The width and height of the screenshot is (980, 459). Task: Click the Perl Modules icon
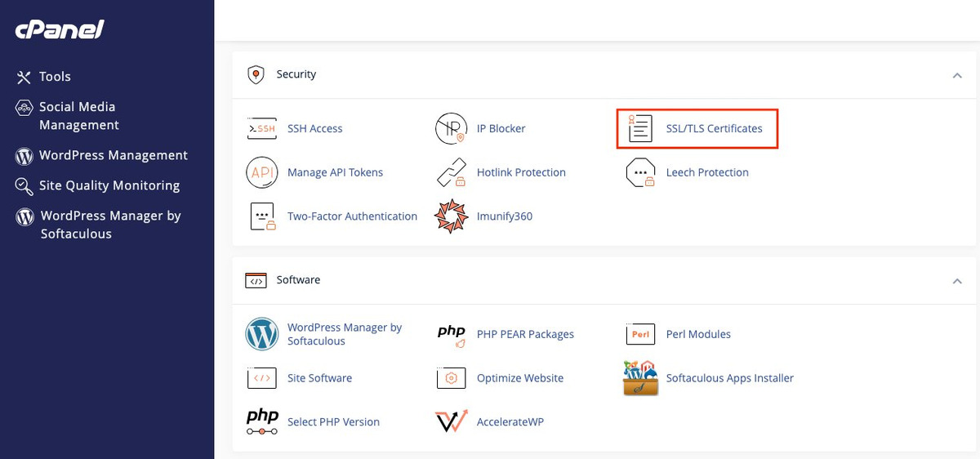click(x=640, y=334)
